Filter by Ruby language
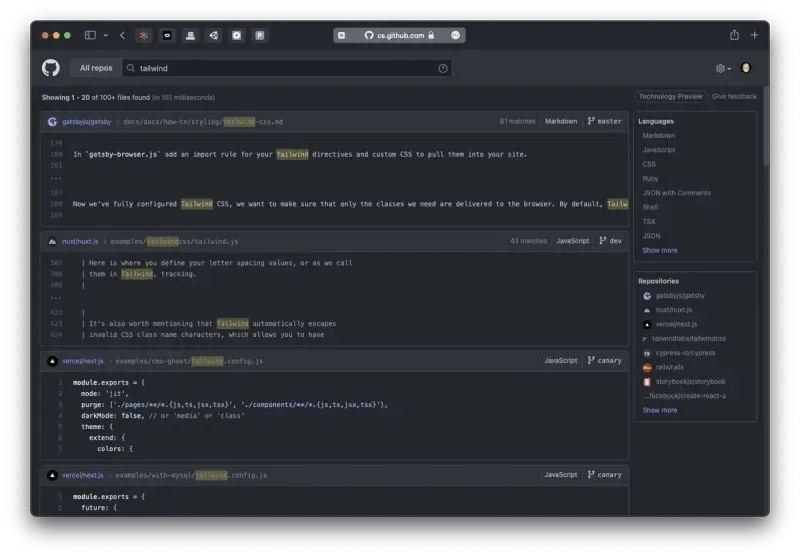 click(650, 179)
